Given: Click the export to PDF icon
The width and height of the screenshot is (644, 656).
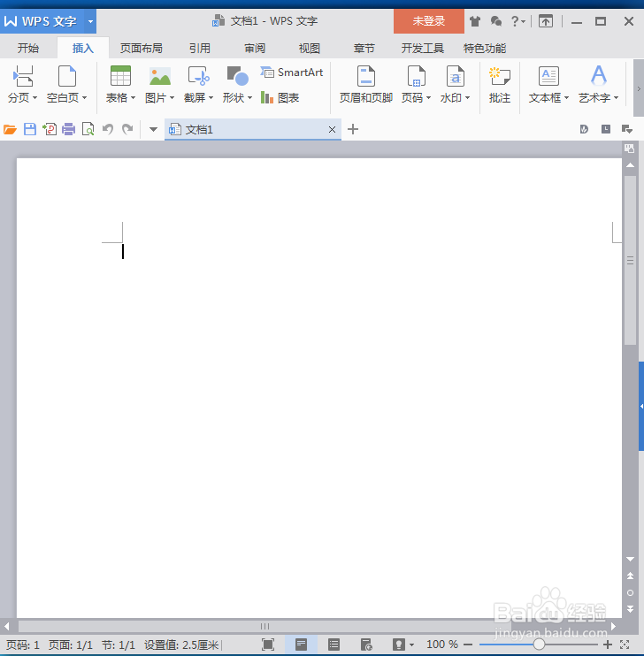Looking at the screenshot, I should pos(50,129).
